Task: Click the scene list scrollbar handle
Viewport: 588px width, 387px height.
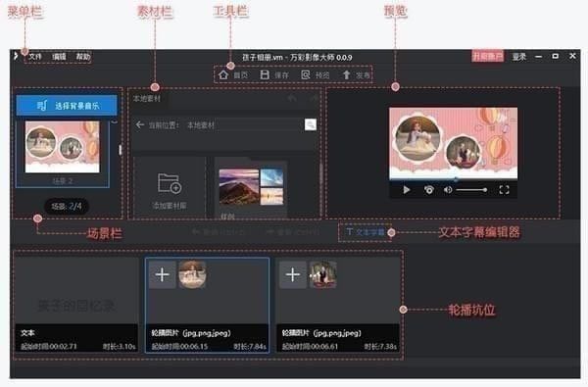Action: pos(120,150)
